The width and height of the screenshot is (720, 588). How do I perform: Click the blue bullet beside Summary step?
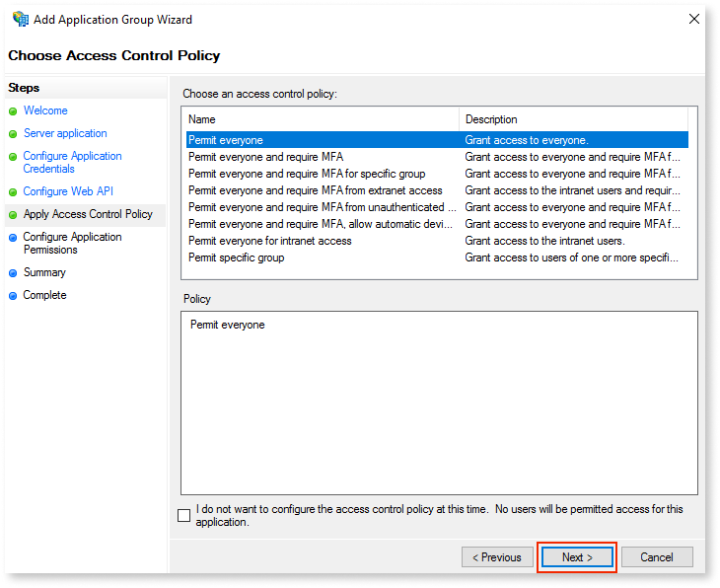(13, 273)
